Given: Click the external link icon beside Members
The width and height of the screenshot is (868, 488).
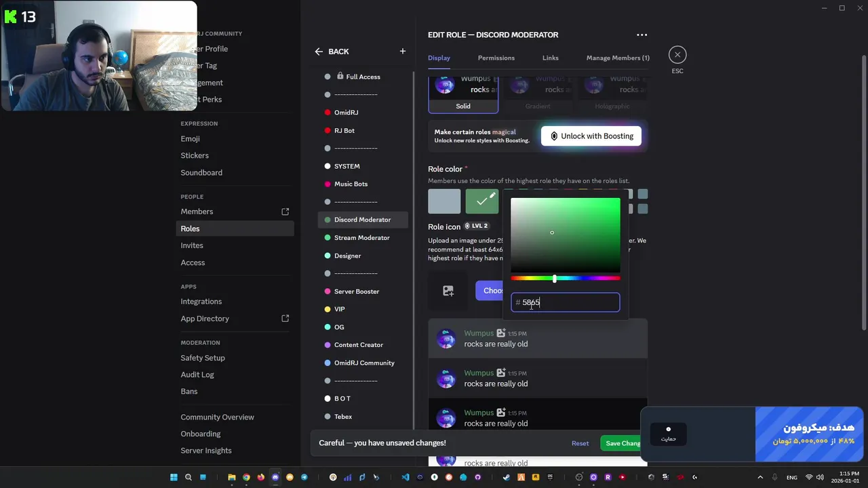Looking at the screenshot, I should pos(285,211).
